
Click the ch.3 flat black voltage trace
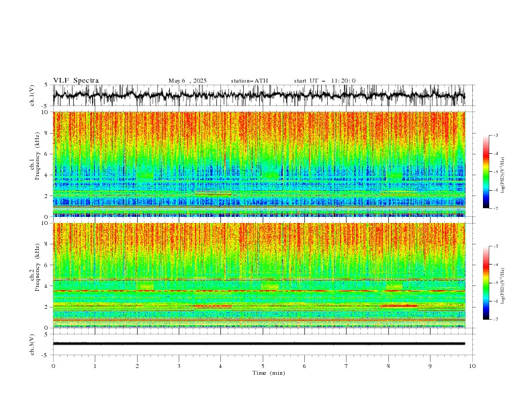pos(259,344)
